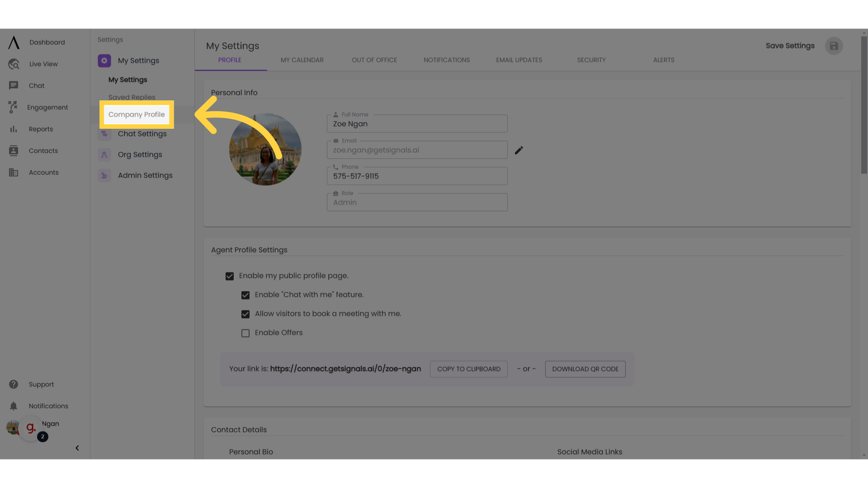Enable Offers checkbox
The height and width of the screenshot is (488, 868).
tap(245, 333)
